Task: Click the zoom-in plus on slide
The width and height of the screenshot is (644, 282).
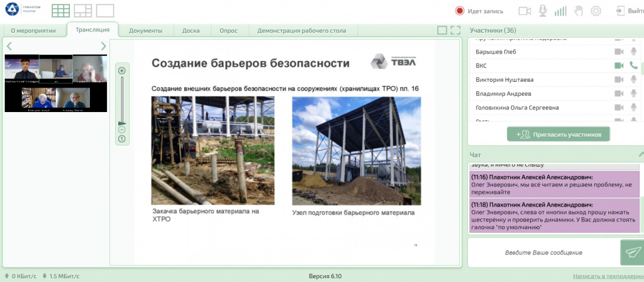Action: (122, 70)
